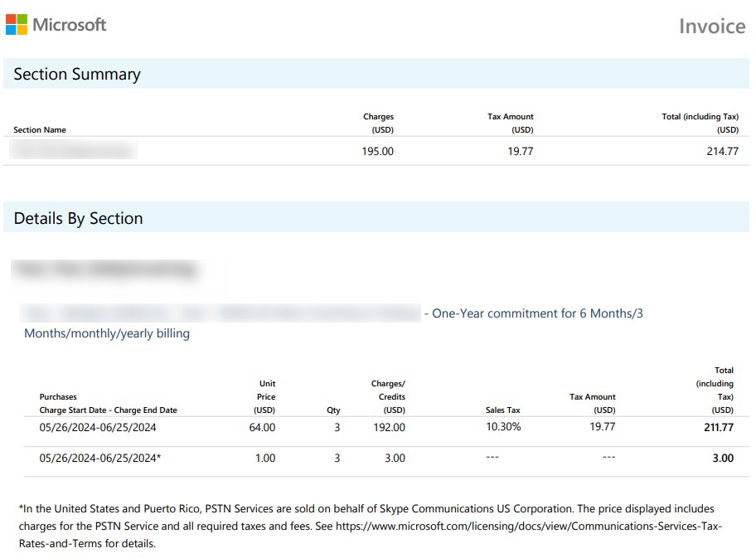Click the Qty column header

333,410
